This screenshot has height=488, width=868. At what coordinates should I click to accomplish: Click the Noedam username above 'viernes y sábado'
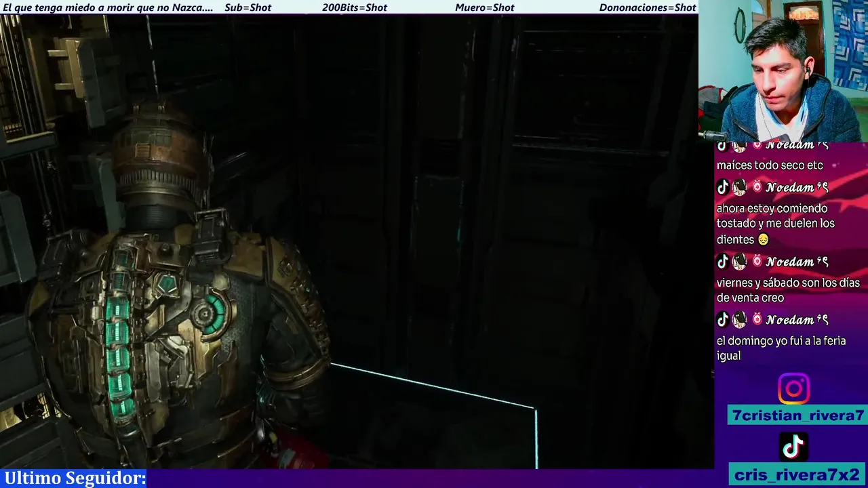coord(797,262)
